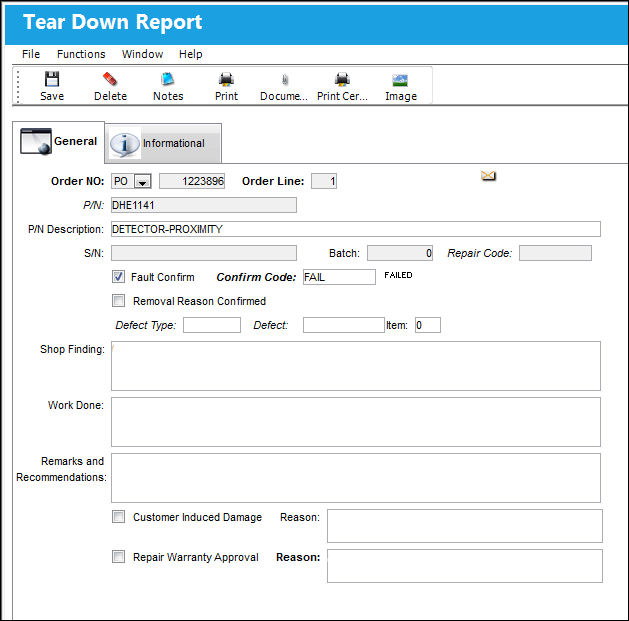Click the Repair Warranty Approval Reason box
This screenshot has width=629, height=621.
(x=465, y=566)
